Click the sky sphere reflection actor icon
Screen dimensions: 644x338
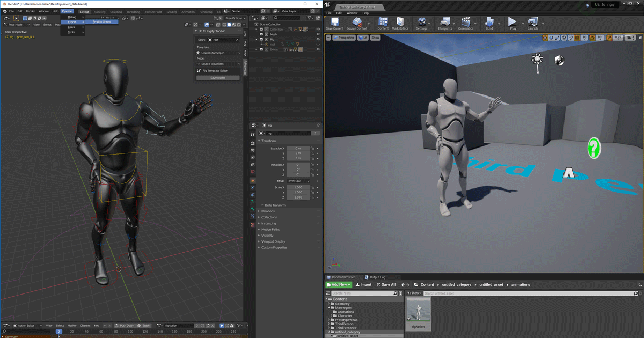point(559,60)
